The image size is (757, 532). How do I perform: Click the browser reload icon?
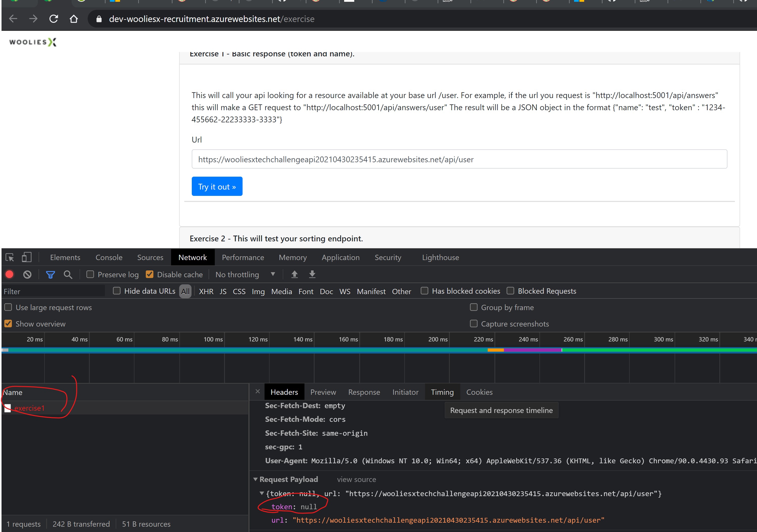click(x=54, y=19)
